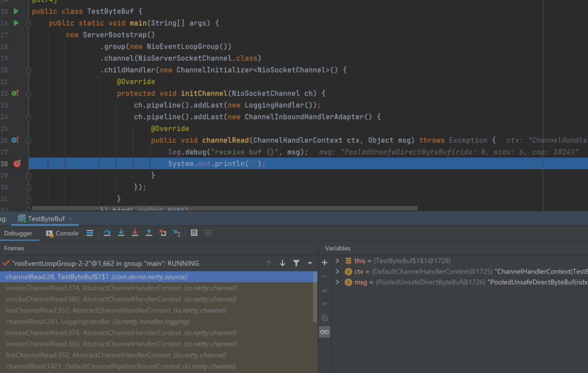Screen dimensions: 588x373
Task: Expand the 'this' variable node
Action: coord(337,261)
